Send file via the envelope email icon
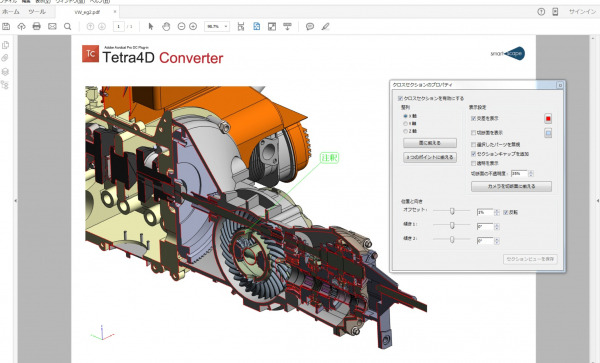This screenshot has height=363, width=600. tap(52, 26)
